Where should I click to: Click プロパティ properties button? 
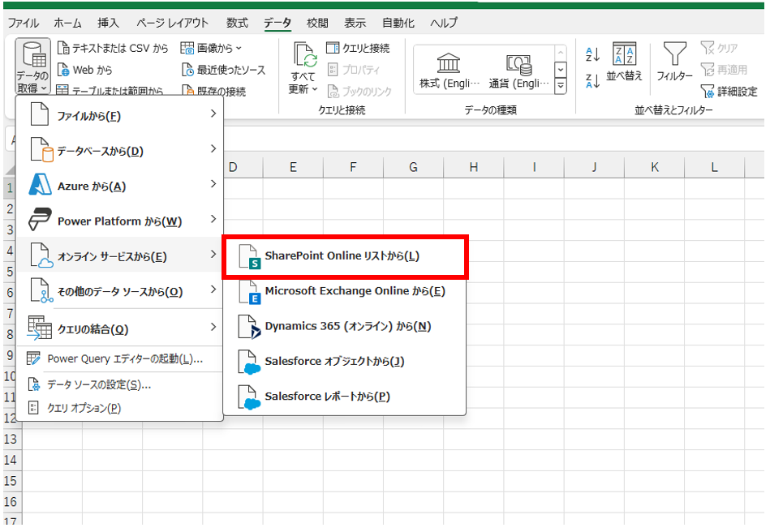pyautogui.click(x=354, y=70)
